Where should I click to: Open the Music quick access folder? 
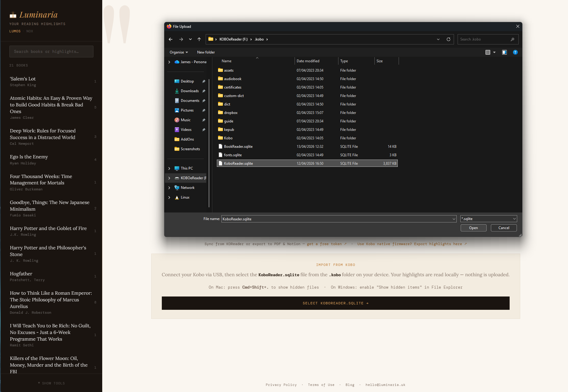(x=185, y=120)
